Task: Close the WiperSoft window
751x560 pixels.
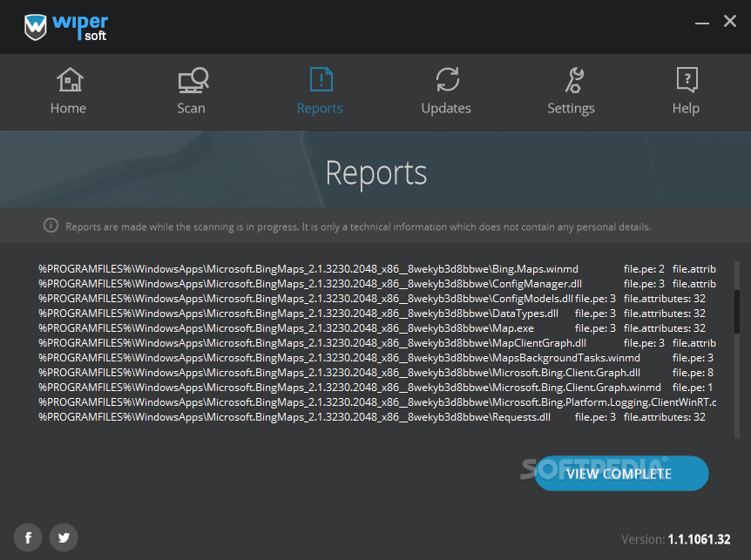Action: click(x=730, y=21)
